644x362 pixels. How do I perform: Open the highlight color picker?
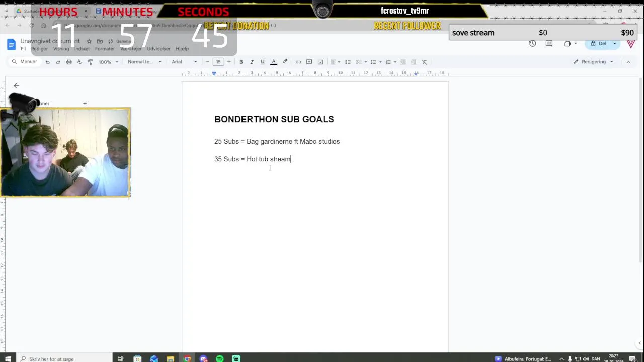(285, 62)
